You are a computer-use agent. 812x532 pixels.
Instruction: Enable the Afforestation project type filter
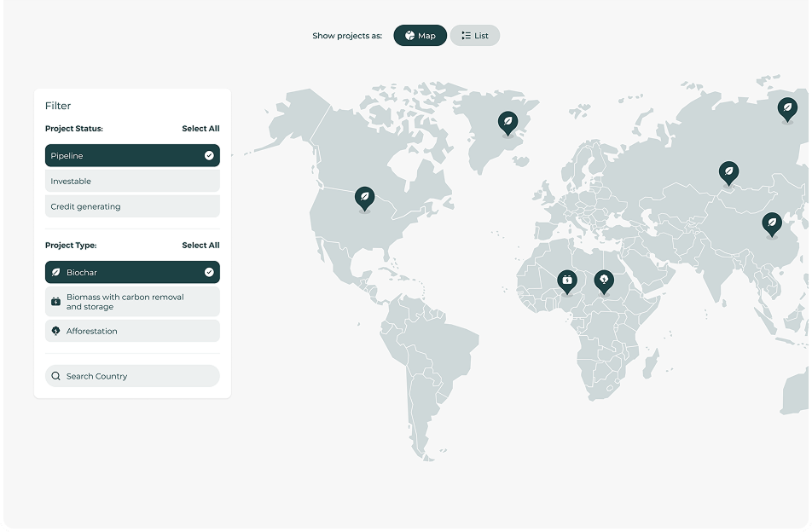coord(132,331)
